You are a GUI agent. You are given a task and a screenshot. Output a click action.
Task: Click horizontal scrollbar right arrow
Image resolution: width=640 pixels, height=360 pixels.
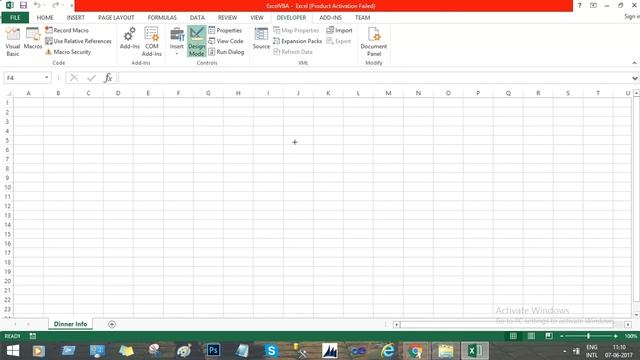point(628,324)
